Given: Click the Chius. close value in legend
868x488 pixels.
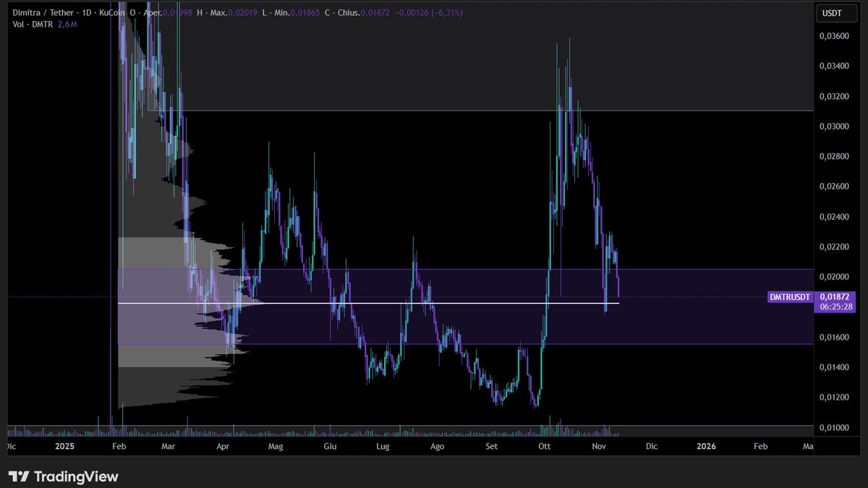Looking at the screenshot, I should pos(375,13).
